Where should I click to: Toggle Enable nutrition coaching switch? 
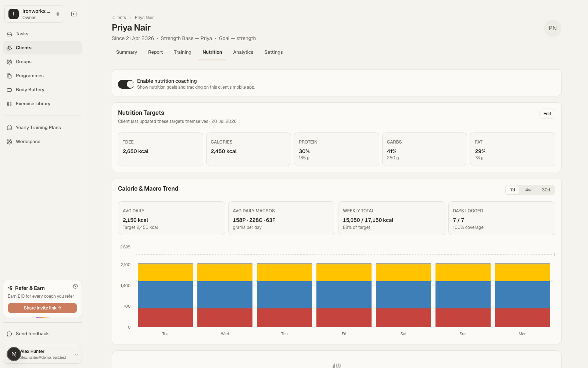pyautogui.click(x=126, y=84)
